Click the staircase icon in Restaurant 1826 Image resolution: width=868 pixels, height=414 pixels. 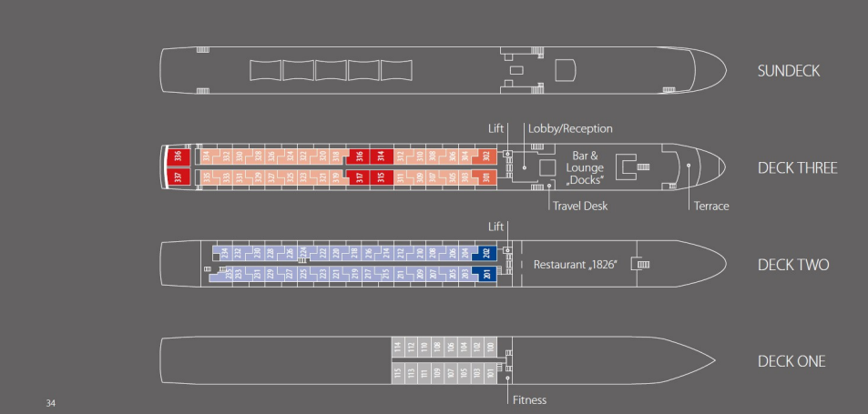pyautogui.click(x=643, y=264)
